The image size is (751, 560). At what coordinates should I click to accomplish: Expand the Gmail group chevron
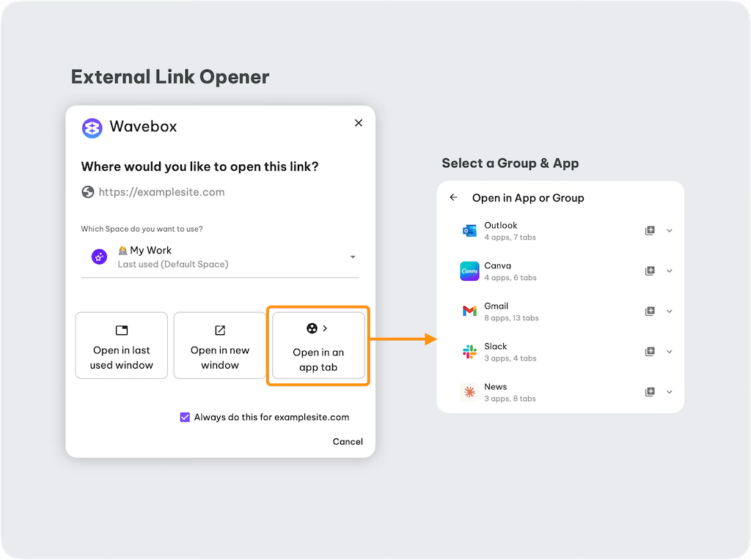coord(669,312)
